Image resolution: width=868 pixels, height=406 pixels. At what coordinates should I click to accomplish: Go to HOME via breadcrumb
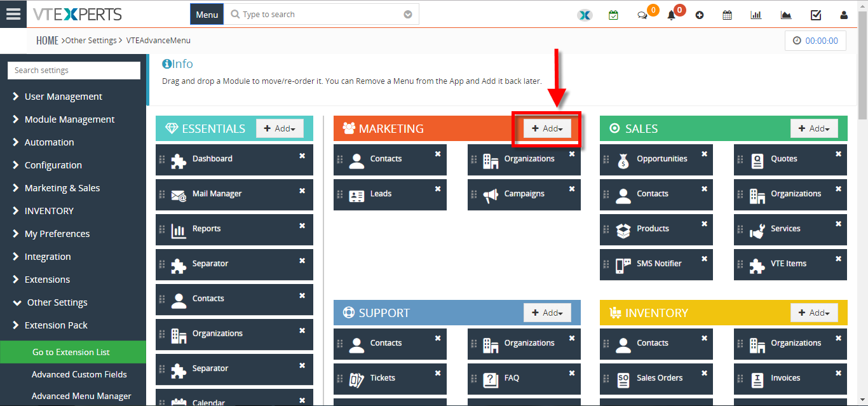coord(47,41)
